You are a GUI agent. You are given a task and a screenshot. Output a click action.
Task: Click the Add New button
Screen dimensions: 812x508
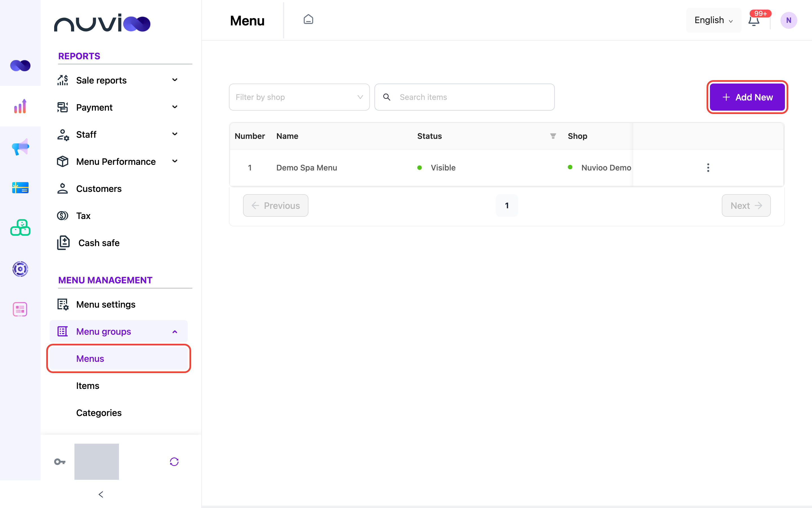pos(747,97)
